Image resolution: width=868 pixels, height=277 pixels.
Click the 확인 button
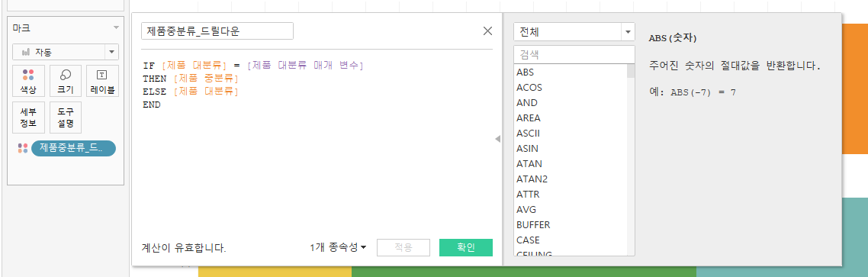point(465,248)
